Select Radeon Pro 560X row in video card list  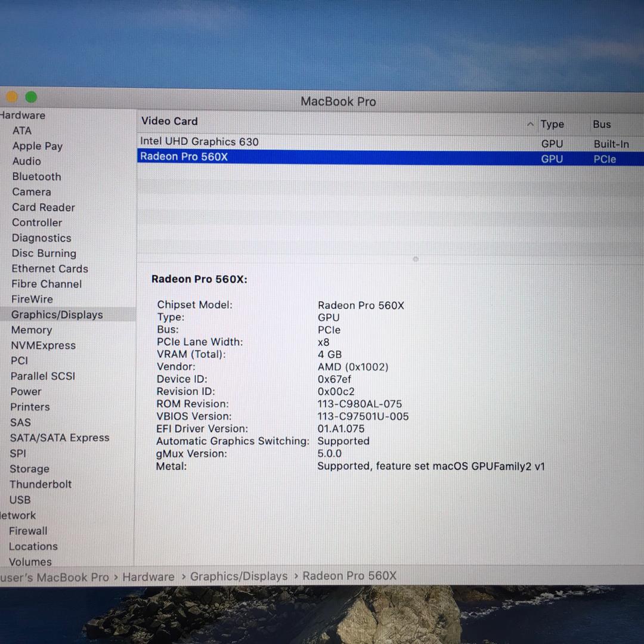(184, 157)
